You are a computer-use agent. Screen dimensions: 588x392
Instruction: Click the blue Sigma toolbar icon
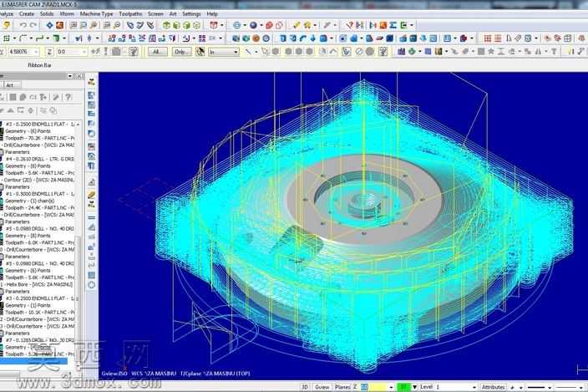(393, 26)
